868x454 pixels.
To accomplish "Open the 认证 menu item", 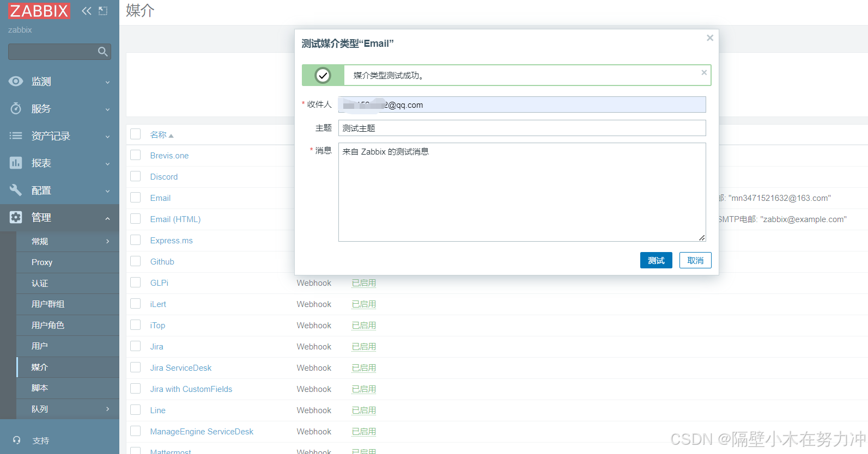I will coord(68,283).
